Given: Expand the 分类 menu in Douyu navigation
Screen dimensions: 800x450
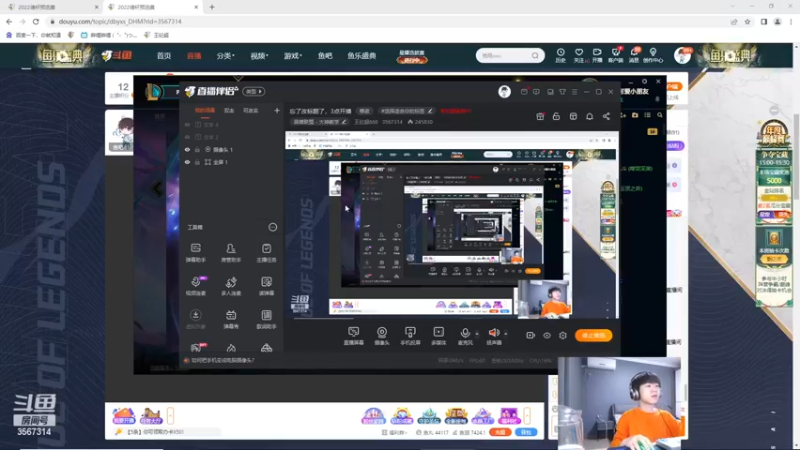Looking at the screenshot, I should point(225,56).
